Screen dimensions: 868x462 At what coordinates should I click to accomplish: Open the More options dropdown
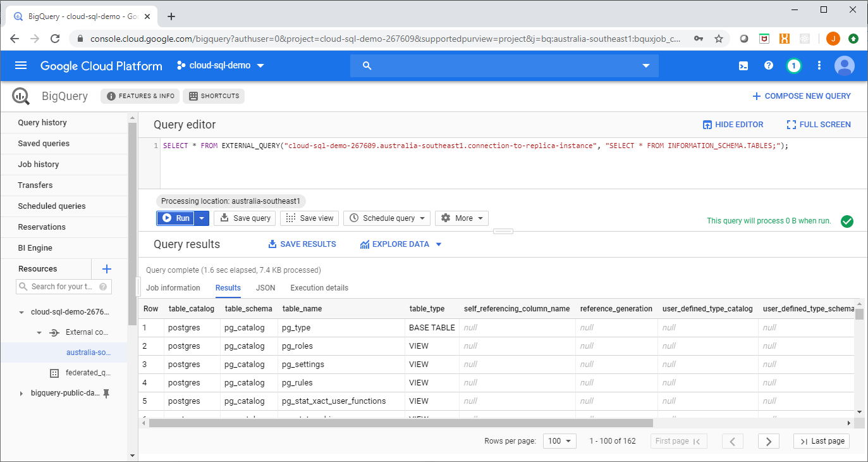(462, 218)
